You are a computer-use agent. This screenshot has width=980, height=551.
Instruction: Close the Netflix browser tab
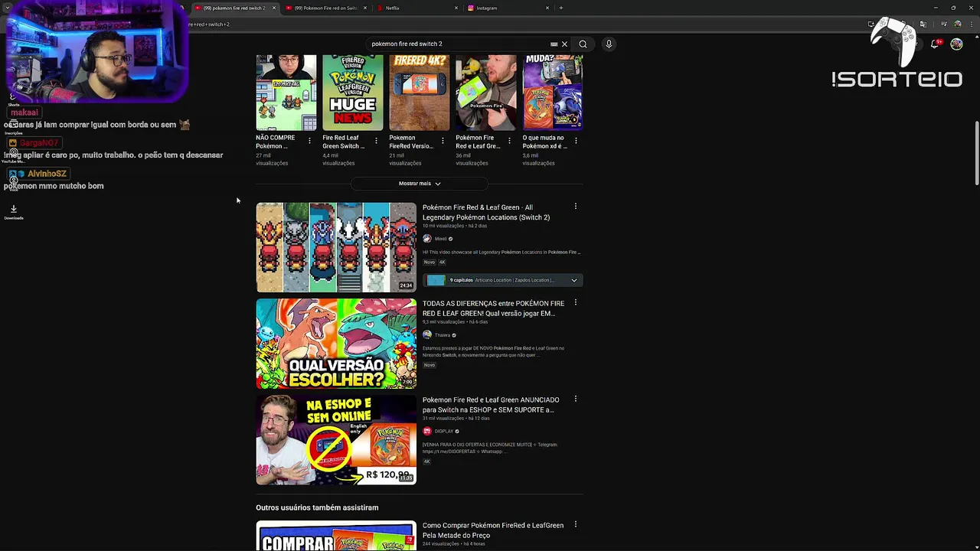click(456, 8)
